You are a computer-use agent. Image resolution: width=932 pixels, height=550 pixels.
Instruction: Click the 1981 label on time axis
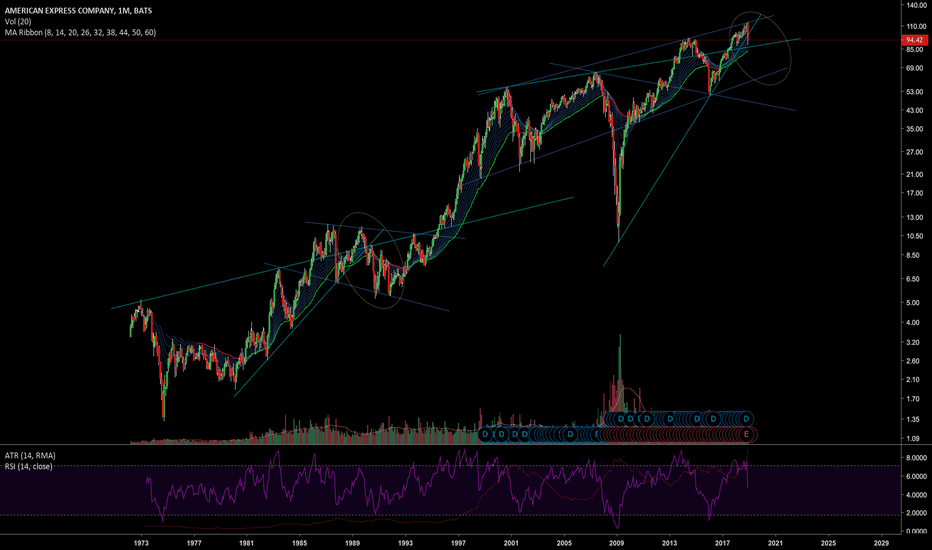pyautogui.click(x=247, y=543)
